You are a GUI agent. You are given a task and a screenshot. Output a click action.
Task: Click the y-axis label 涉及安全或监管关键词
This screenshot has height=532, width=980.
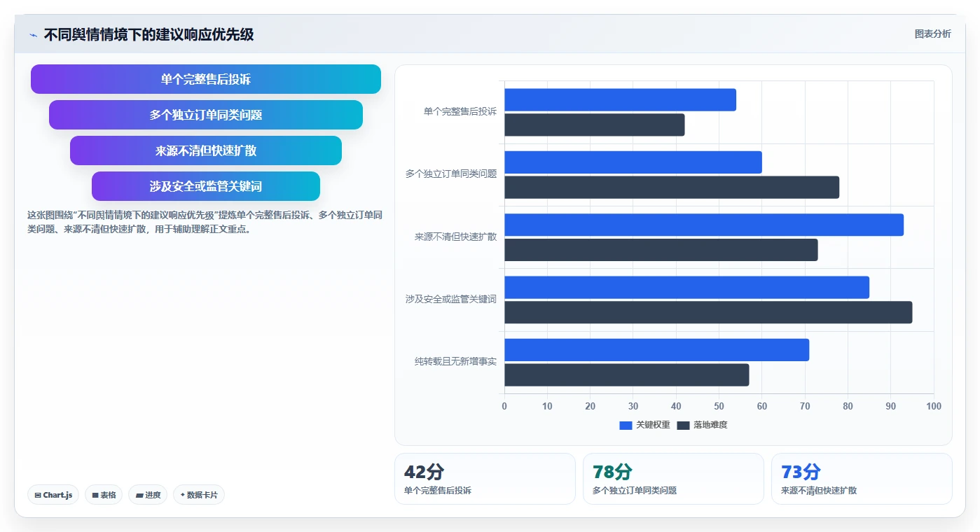point(450,299)
